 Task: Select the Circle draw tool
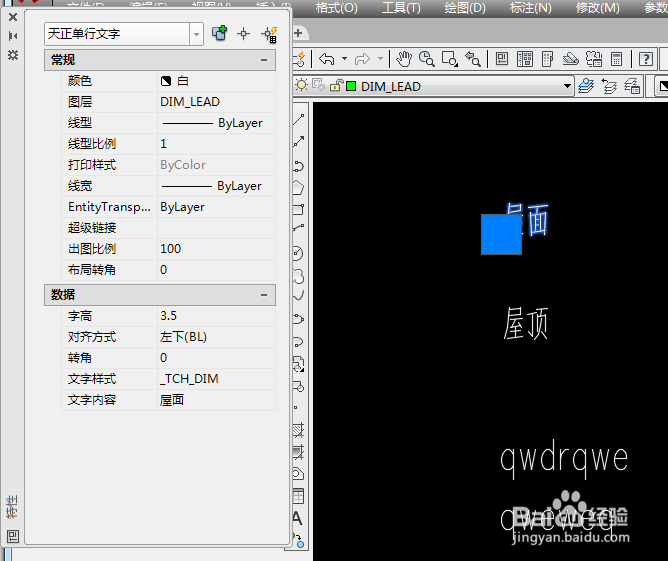click(298, 253)
